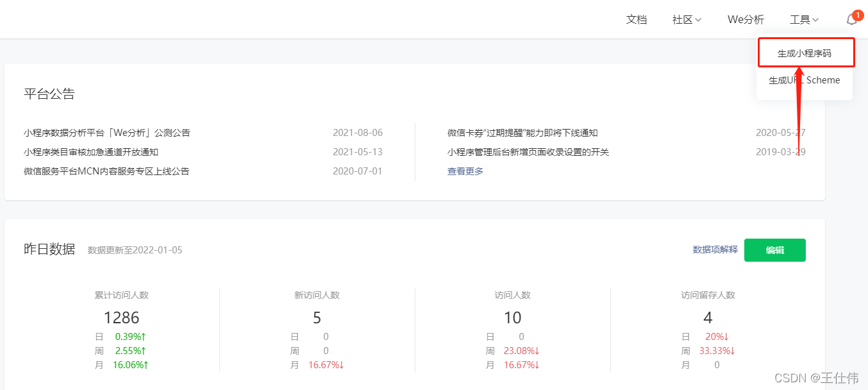Collapse the 工具 dropdown menu
This screenshot has width=868, height=390.
point(804,20)
